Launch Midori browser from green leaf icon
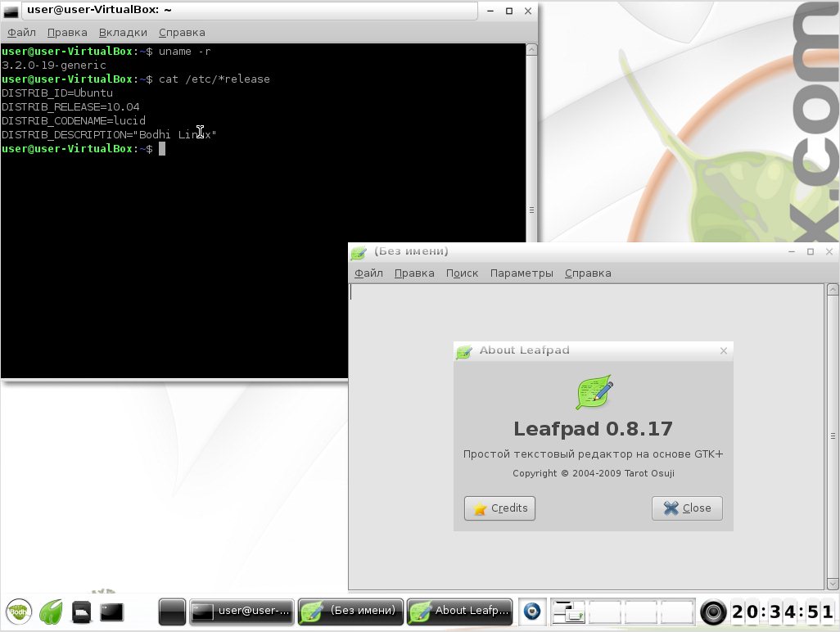The width and height of the screenshot is (840, 632). [x=51, y=612]
